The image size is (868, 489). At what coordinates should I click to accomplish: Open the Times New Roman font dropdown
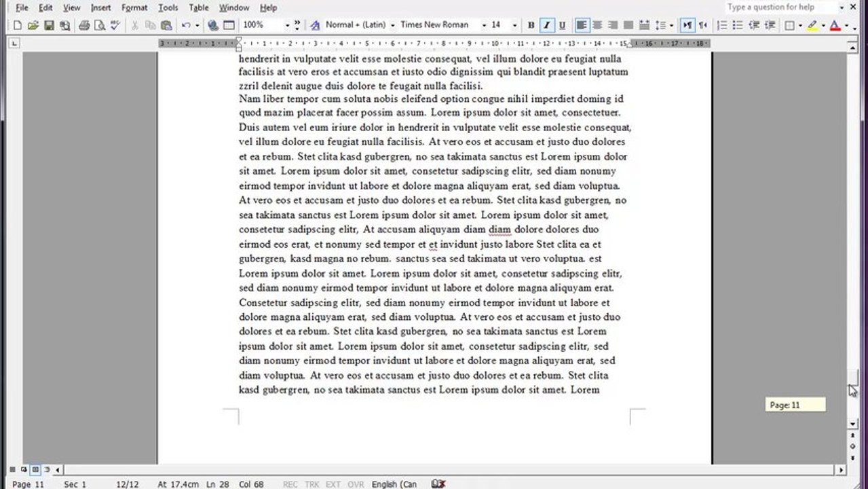[484, 25]
